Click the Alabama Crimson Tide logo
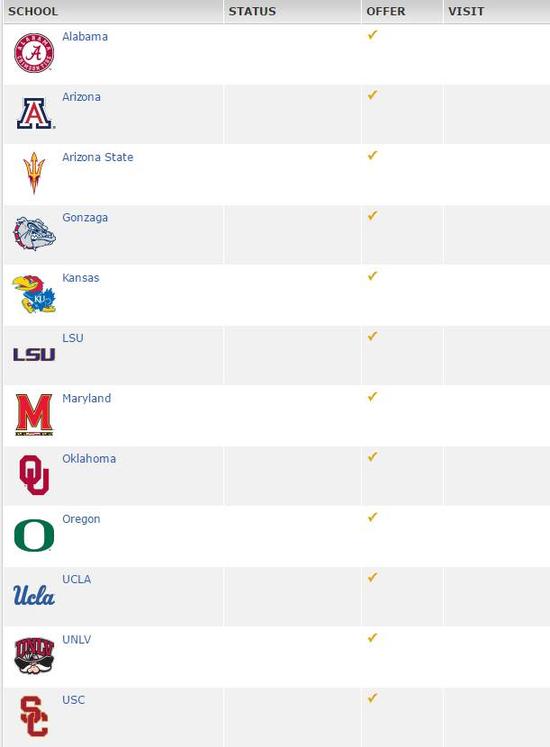Image resolution: width=550 pixels, height=747 pixels. tap(34, 53)
